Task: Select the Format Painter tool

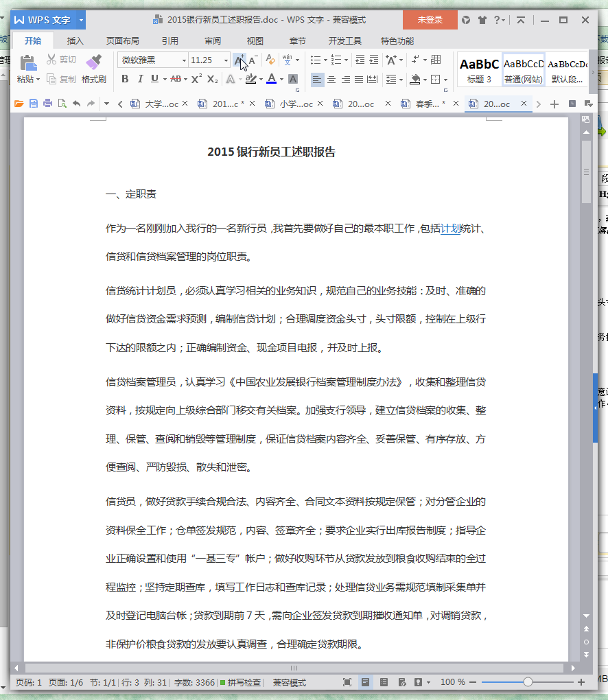Action: [94, 68]
